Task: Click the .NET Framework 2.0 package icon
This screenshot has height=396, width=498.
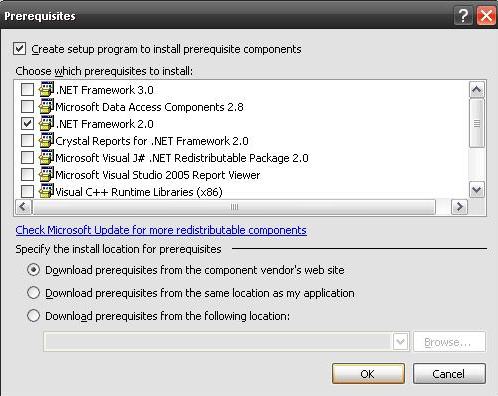Action: point(46,123)
